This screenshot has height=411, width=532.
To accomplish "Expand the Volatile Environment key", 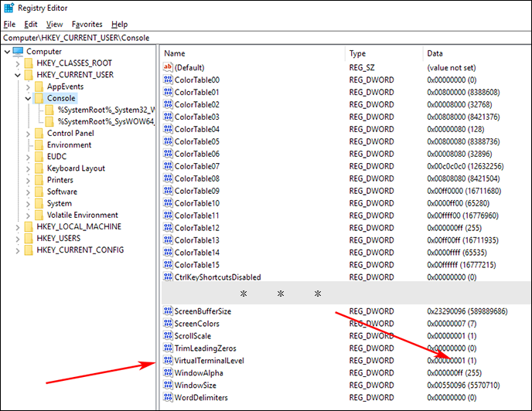I will (28, 216).
